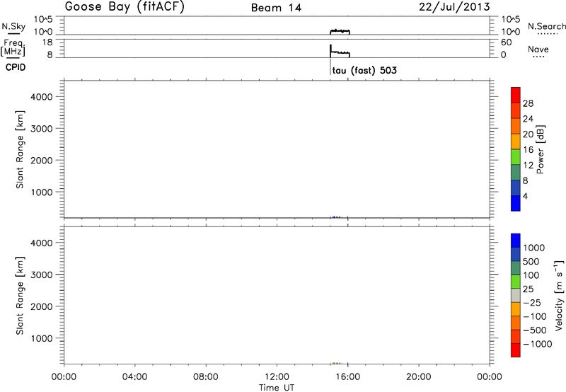Screen dimensions: 566x392
Task: Click the Nave legend label
Action: click(538, 49)
